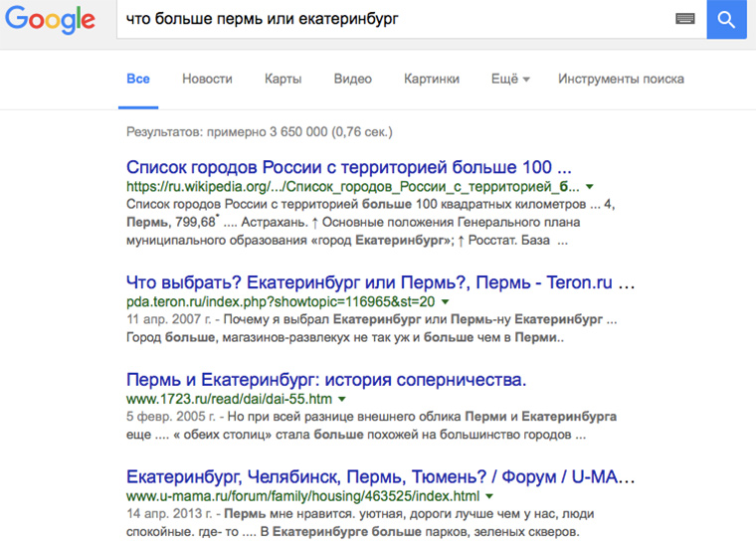Screen dimensions: 756x541
Task: Click the blue magnifier search button
Action: (x=726, y=19)
